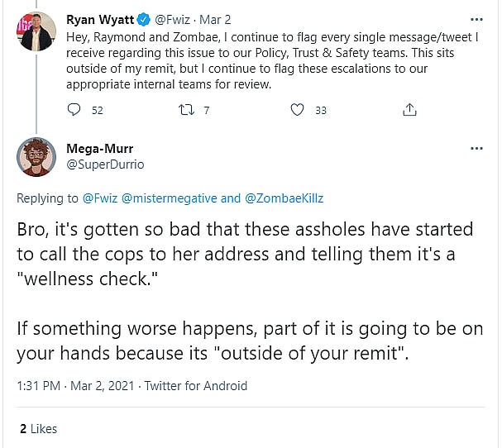Click Mega-Murr's avatar image
The height and width of the screenshot is (448, 502).
36,157
